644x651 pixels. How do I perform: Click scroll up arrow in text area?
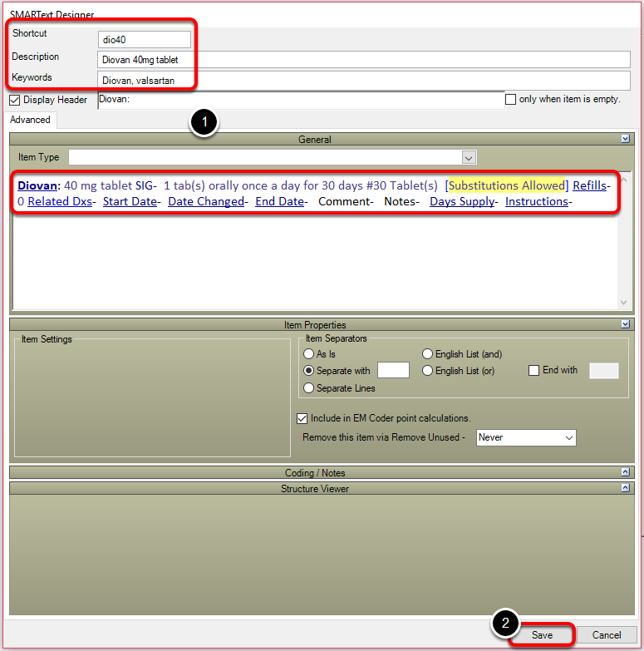tap(624, 180)
